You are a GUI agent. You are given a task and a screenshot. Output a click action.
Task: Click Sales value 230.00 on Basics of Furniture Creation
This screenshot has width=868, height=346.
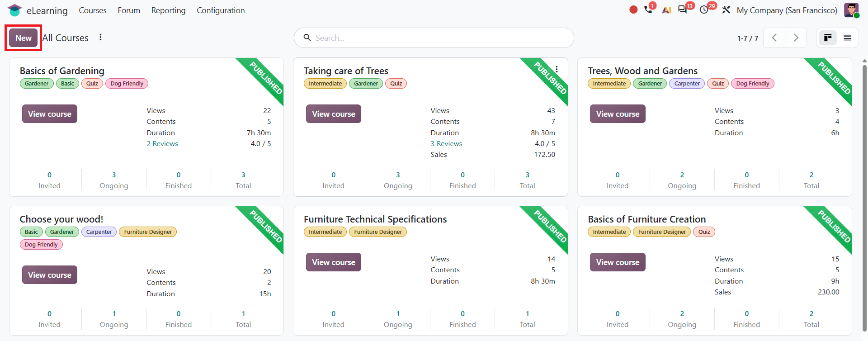pos(828,292)
